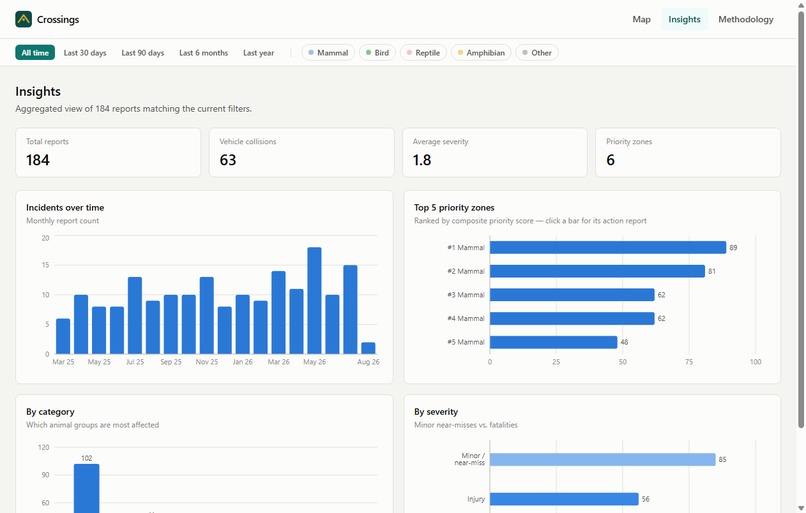Click the #3 Mammal priority zone bar
This screenshot has width=806, height=513.
tap(572, 295)
